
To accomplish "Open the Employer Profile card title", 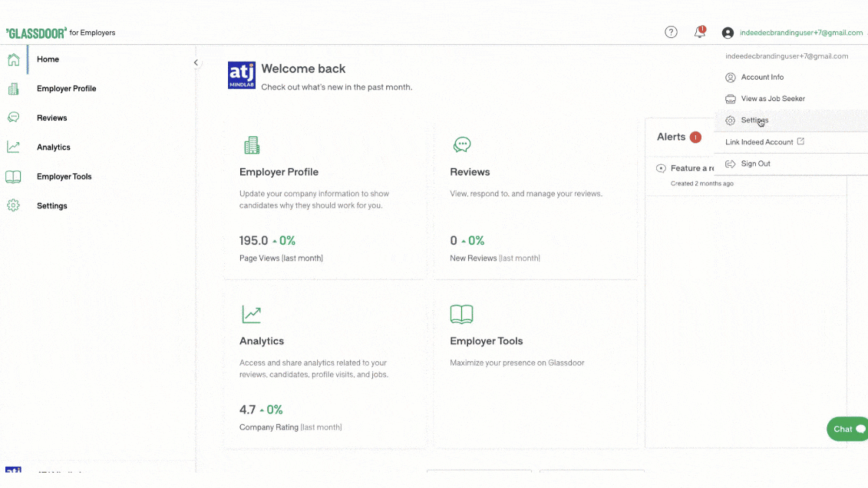I will tap(279, 172).
